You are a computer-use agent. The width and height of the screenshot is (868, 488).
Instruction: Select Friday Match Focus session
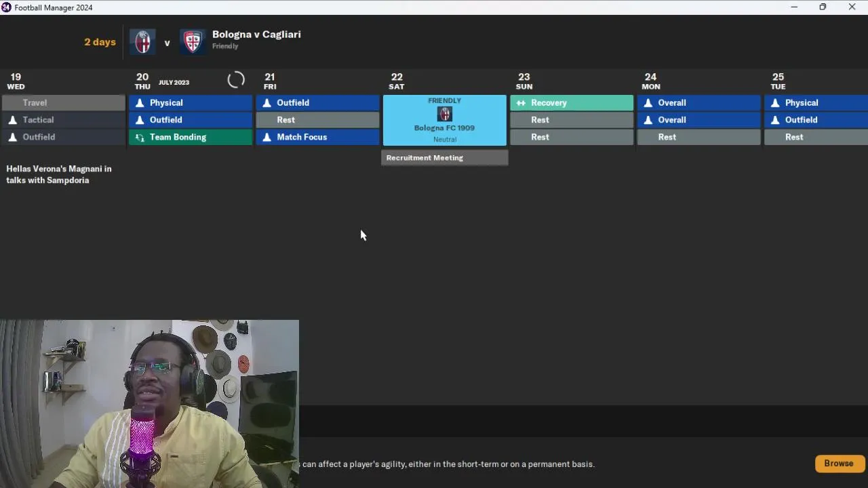pyautogui.click(x=317, y=137)
